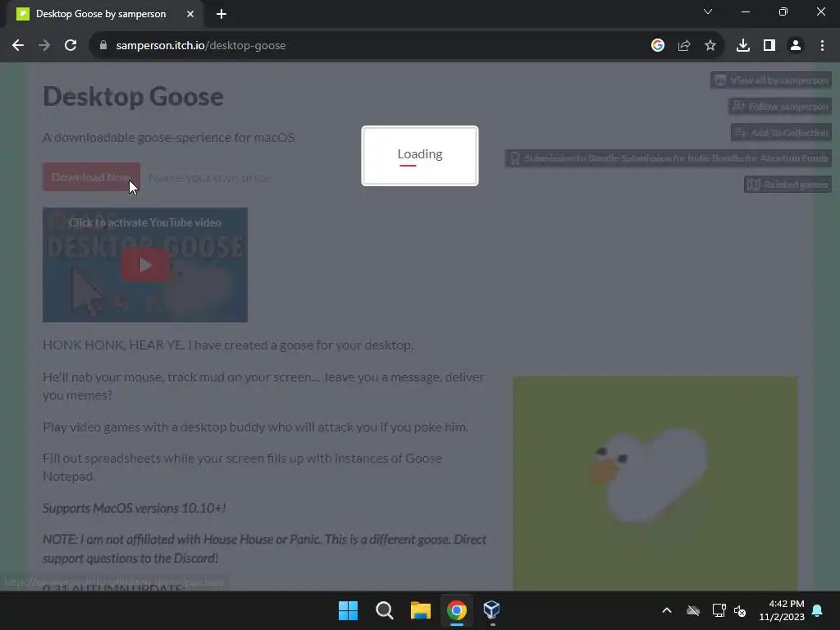Bookmark this page with the star icon

(x=710, y=46)
